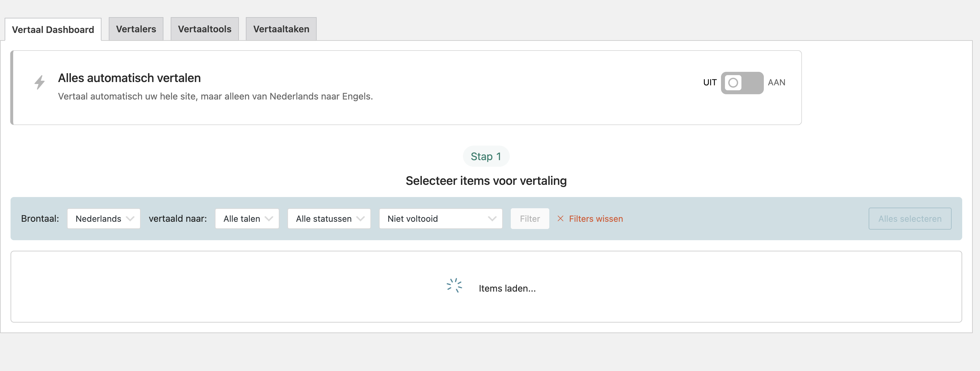Image resolution: width=980 pixels, height=371 pixels.
Task: Switch to the Vertaal Dashboard tab
Action: (53, 29)
